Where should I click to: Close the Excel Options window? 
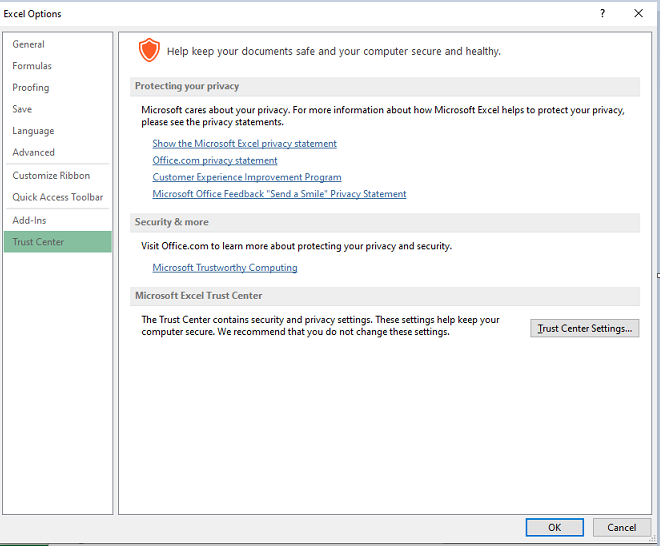(x=638, y=13)
